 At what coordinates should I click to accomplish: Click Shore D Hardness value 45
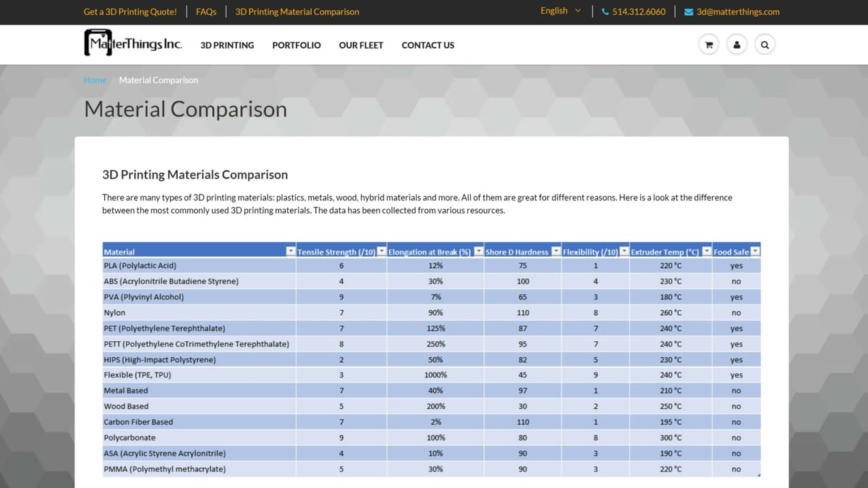[523, 375]
